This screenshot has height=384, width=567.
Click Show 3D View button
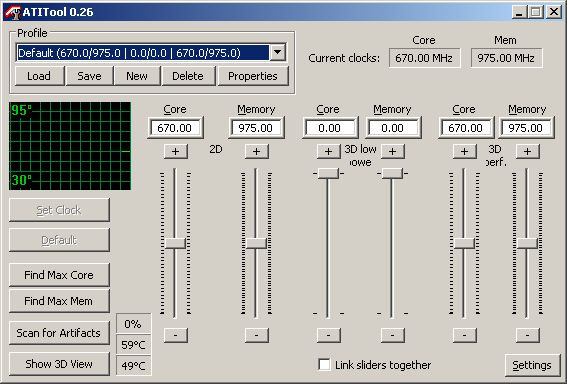pyautogui.click(x=59, y=364)
